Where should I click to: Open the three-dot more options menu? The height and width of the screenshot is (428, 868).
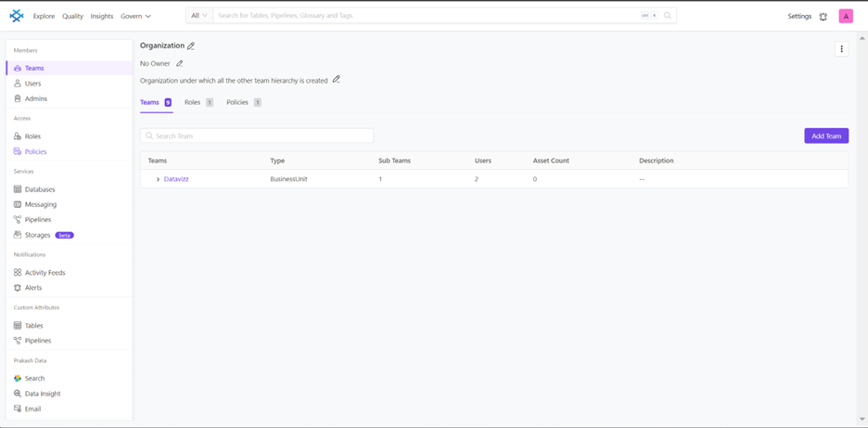click(841, 49)
